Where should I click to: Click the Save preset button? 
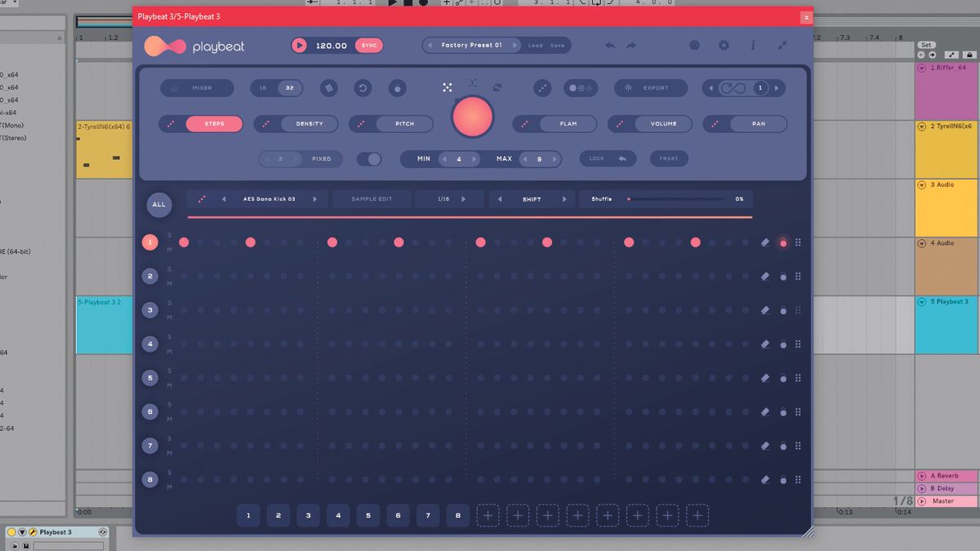558,45
